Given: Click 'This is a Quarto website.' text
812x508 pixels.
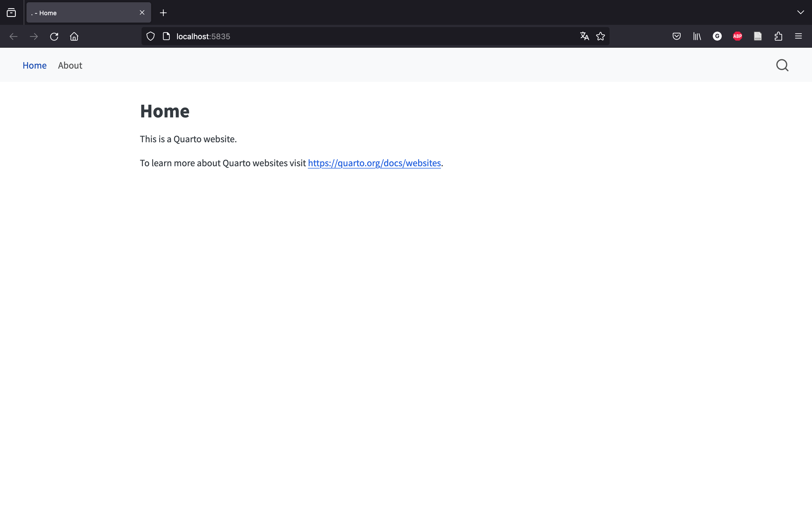Looking at the screenshot, I should point(188,139).
